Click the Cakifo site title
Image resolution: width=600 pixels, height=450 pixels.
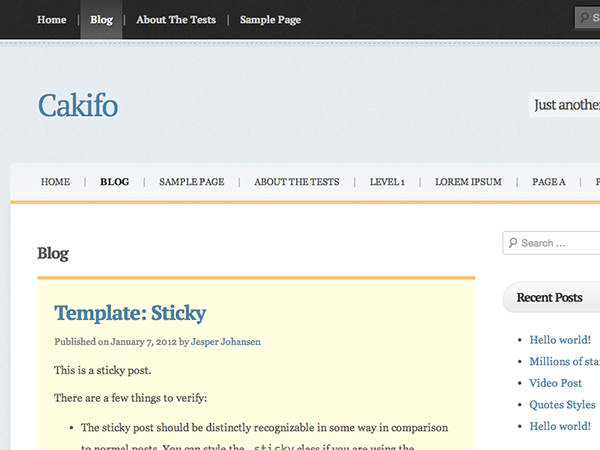78,105
